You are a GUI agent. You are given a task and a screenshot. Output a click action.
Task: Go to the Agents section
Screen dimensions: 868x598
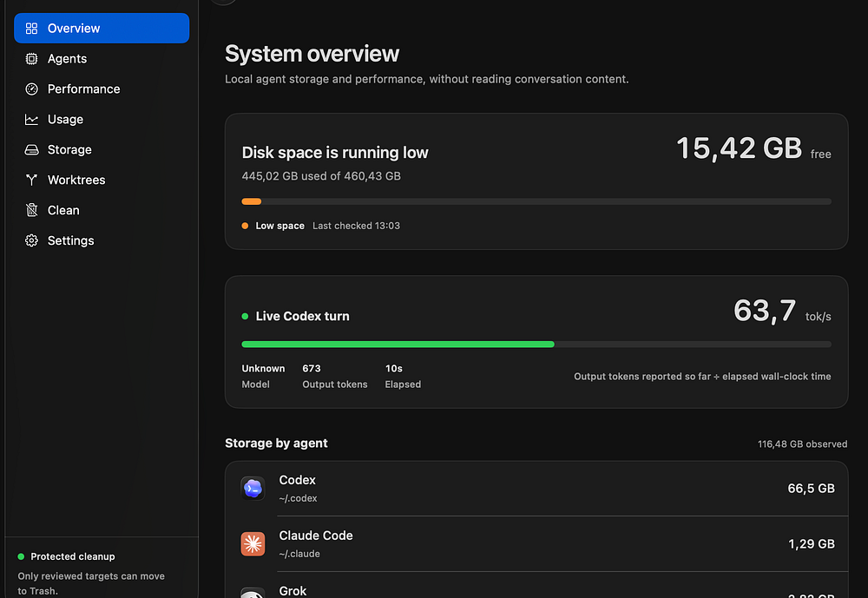(102, 59)
